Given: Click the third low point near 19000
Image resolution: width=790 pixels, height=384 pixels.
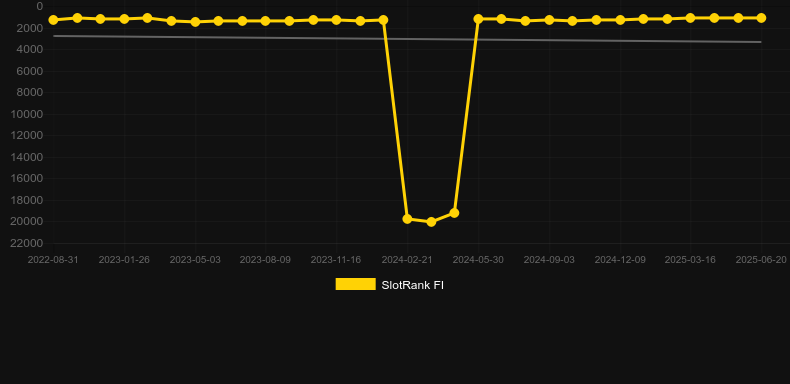Looking at the screenshot, I should [x=454, y=213].
